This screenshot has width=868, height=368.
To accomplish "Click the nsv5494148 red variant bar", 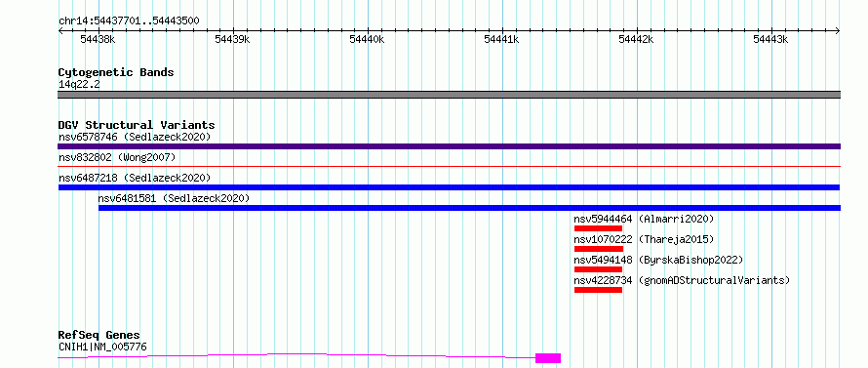I will pyautogui.click(x=599, y=269).
